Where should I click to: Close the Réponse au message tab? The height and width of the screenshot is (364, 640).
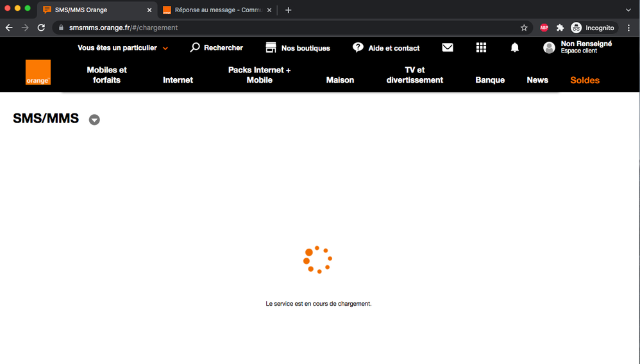tap(269, 10)
